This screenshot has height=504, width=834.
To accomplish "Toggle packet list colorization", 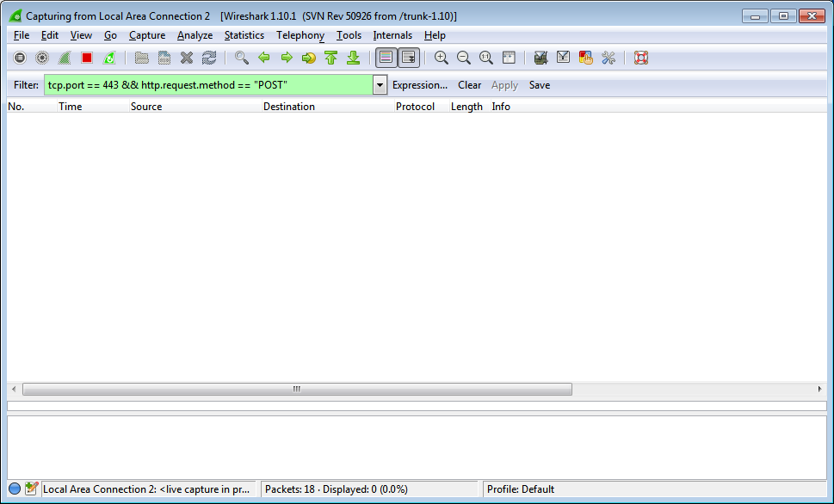I will pyautogui.click(x=386, y=58).
